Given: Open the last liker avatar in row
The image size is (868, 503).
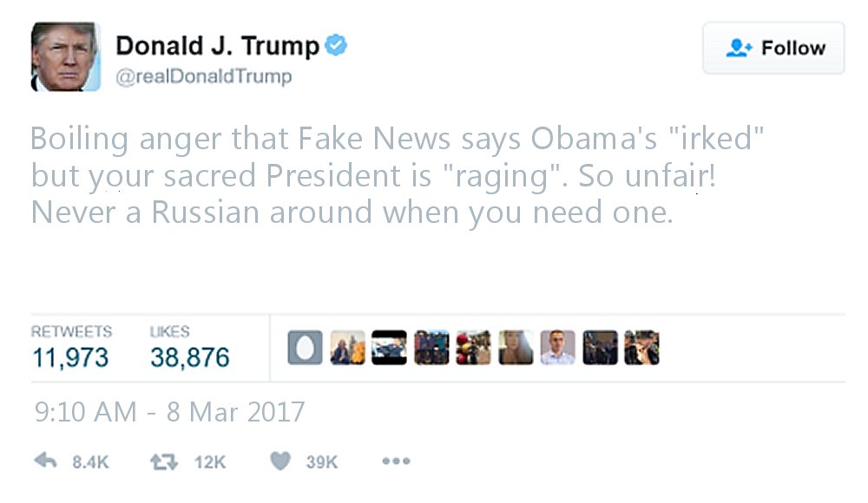Looking at the screenshot, I should pyautogui.click(x=641, y=348).
